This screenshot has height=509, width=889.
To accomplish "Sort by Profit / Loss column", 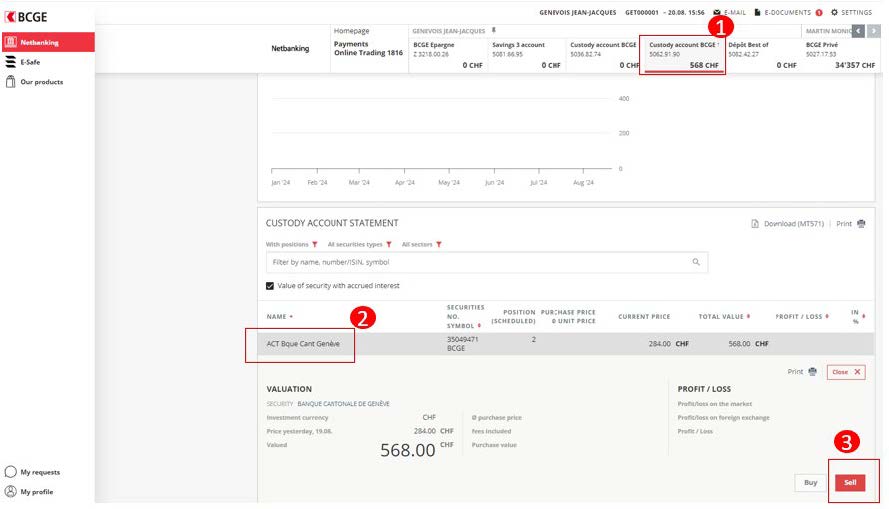I will pyautogui.click(x=802, y=316).
